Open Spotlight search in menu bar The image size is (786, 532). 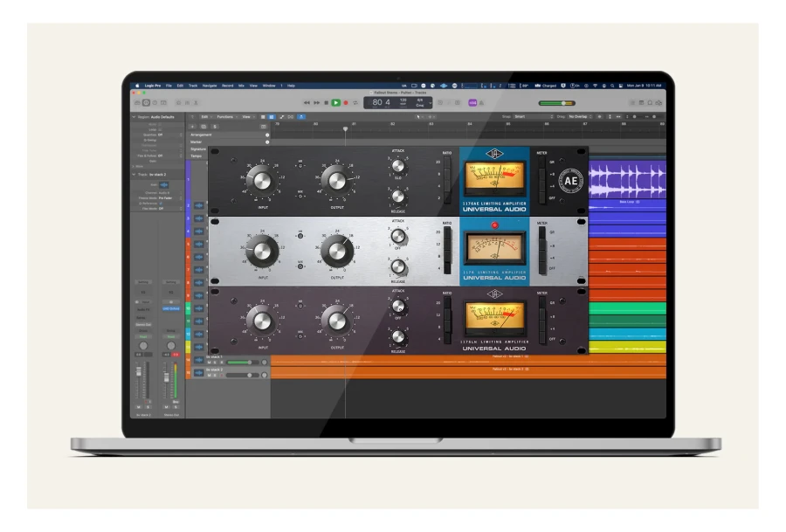pos(612,86)
